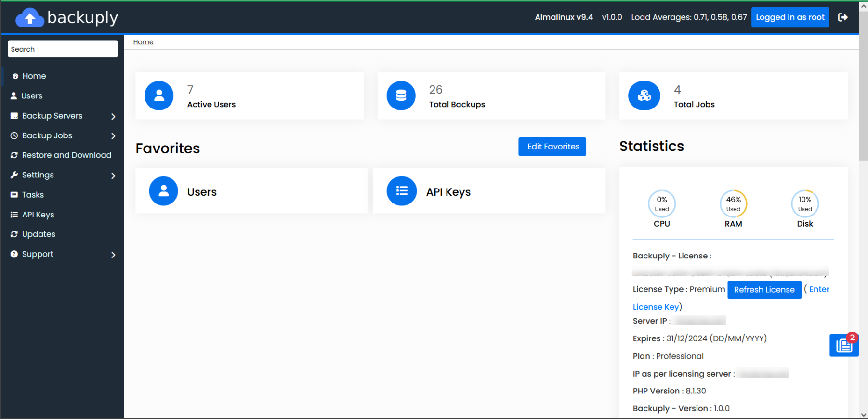Open the news notifications icon with badge
Viewport: 868px width, 419px height.
click(844, 345)
